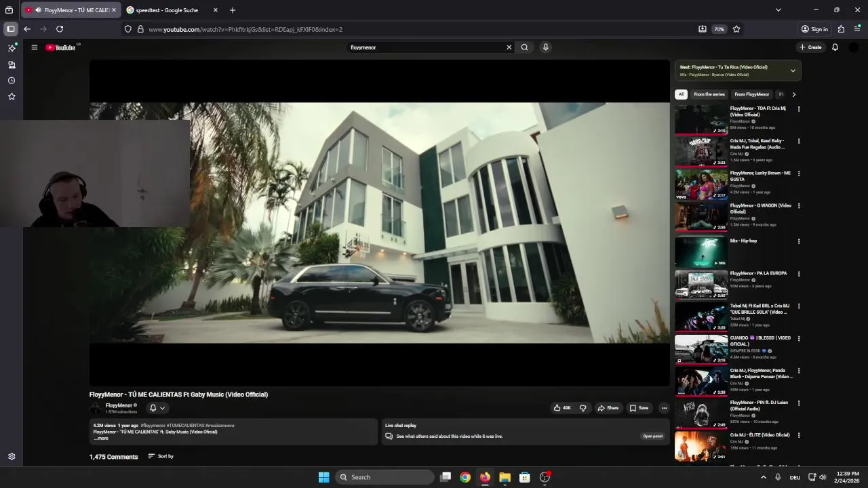868x488 pixels.
Task: Show hidden system tray icons
Action: 763,477
